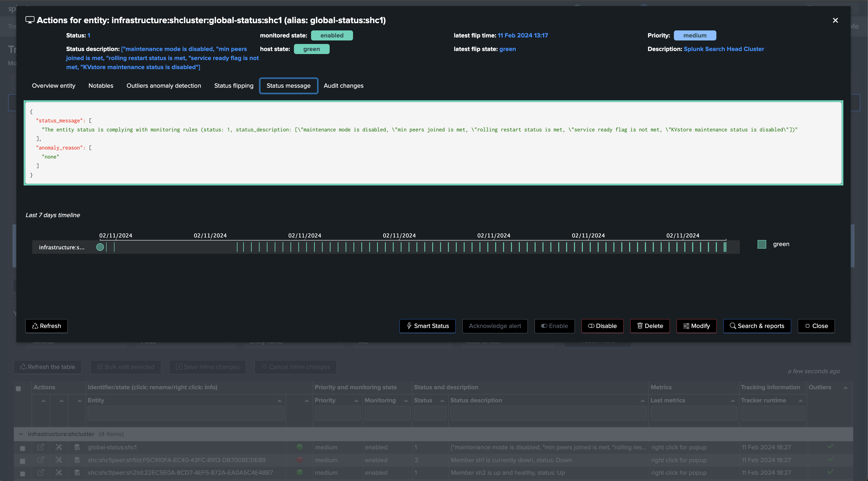Sort by the Priority column arrow
Image resolution: width=868 pixels, height=481 pixels.
point(356,401)
